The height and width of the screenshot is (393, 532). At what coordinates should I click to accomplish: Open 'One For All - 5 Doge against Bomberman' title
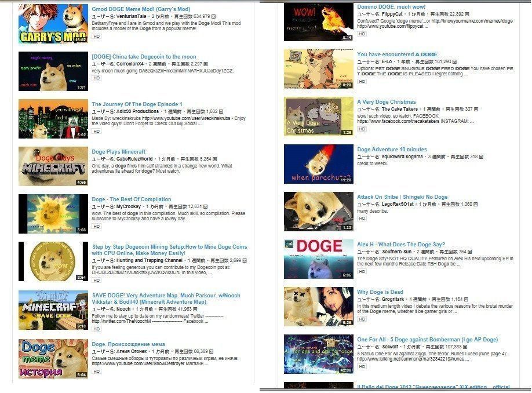pos(427,340)
